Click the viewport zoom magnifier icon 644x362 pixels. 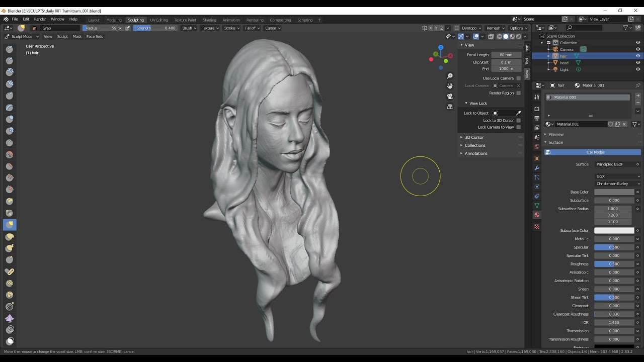tap(450, 76)
